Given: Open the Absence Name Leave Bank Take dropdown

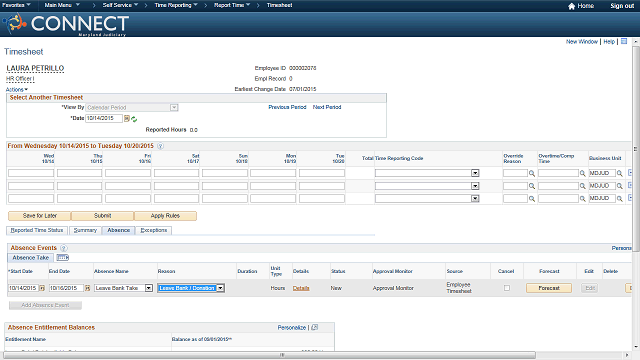Looking at the screenshot, I should pos(149,288).
